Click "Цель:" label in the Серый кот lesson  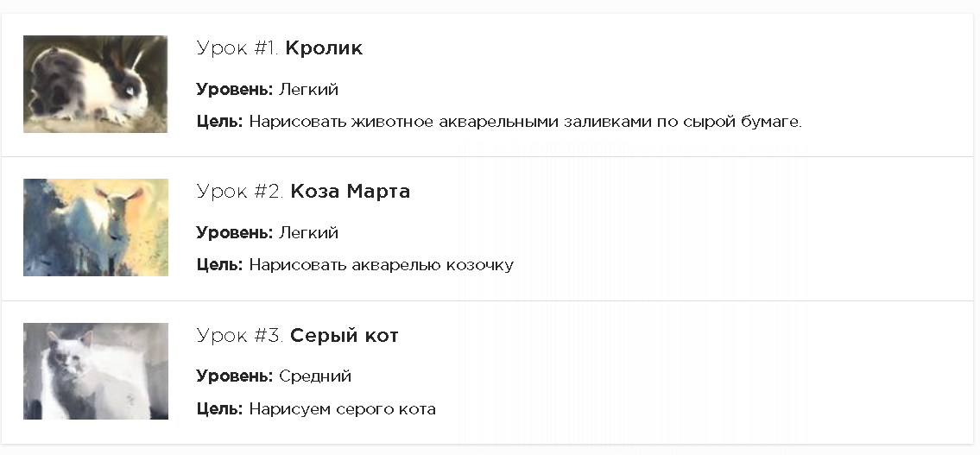point(219,409)
